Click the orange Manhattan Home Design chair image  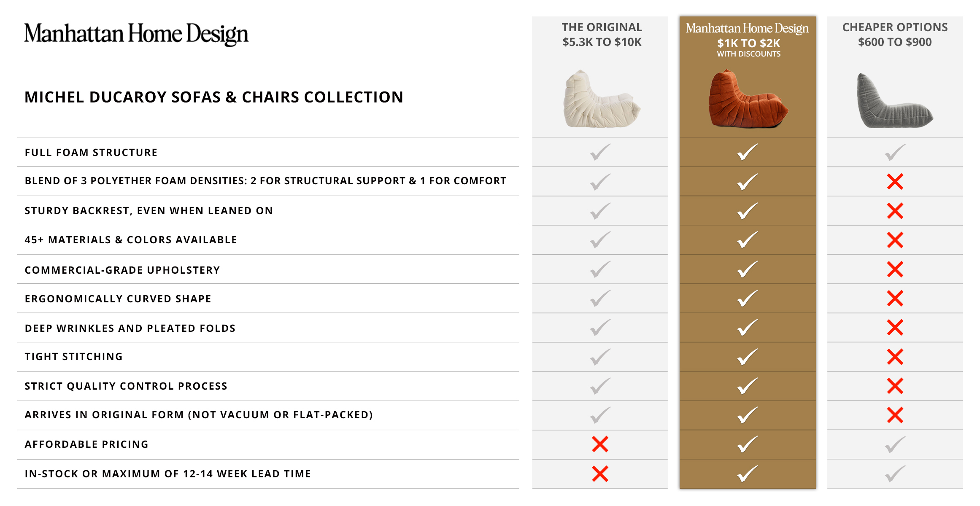tap(748, 100)
